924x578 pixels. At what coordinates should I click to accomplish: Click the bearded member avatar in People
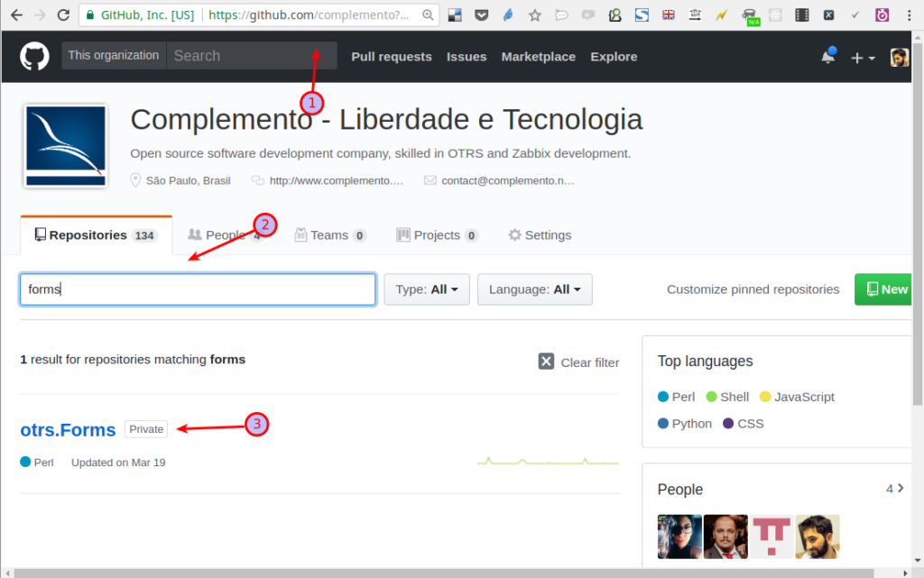818,537
